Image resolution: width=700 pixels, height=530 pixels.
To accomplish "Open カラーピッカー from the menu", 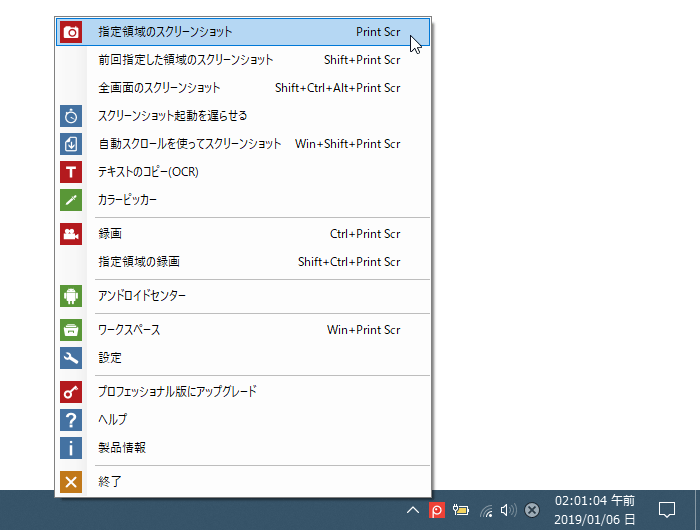I will pos(243,200).
